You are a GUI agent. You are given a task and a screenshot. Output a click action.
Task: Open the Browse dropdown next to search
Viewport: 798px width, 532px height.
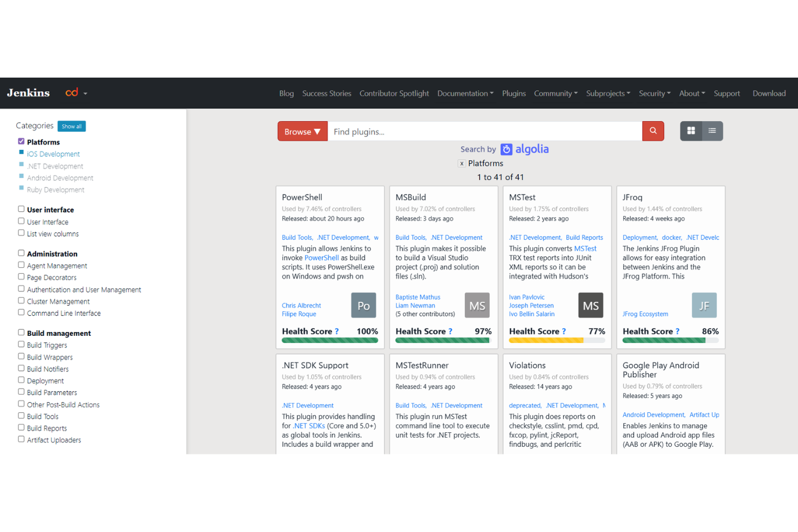coord(302,131)
